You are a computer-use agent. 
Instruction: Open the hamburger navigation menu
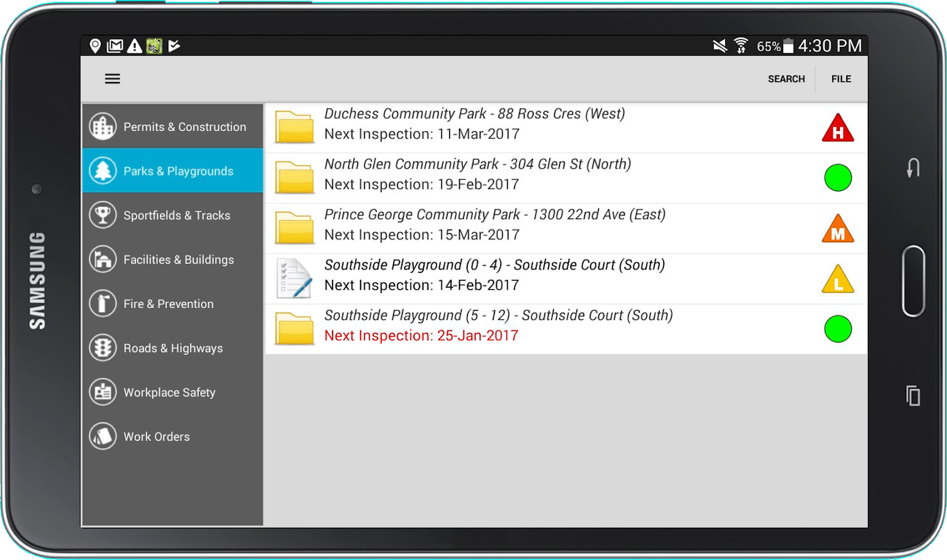(x=112, y=79)
